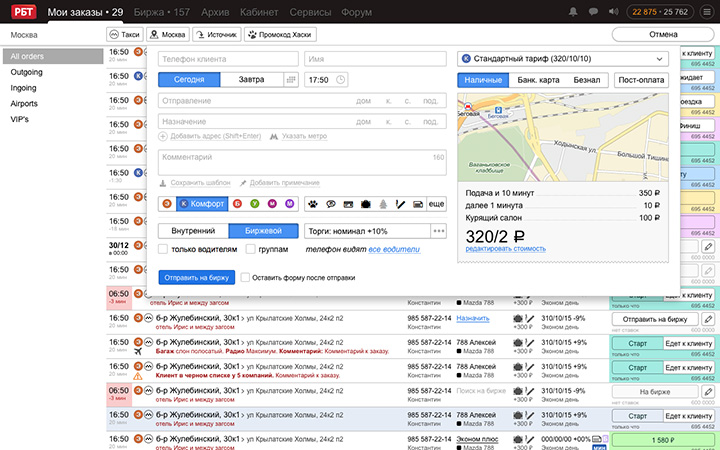Open Стандартный тариф dropdown

pyautogui.click(x=563, y=59)
